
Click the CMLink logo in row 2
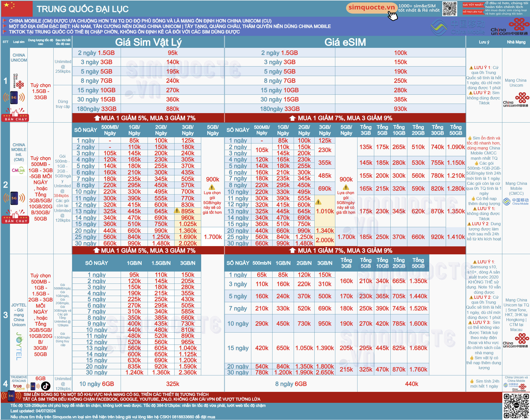pos(18,171)
